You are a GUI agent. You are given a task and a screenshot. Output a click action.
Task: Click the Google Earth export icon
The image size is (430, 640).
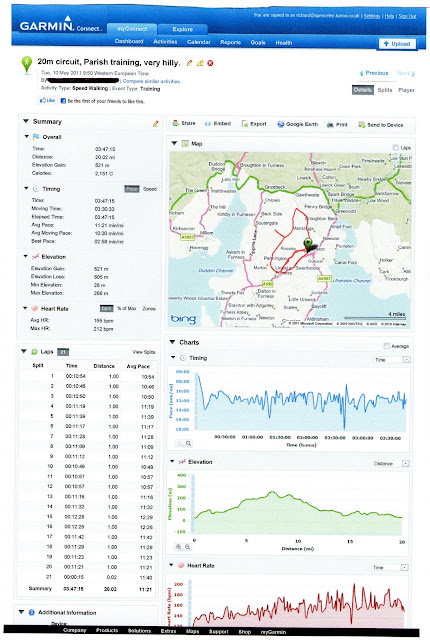[x=281, y=124]
